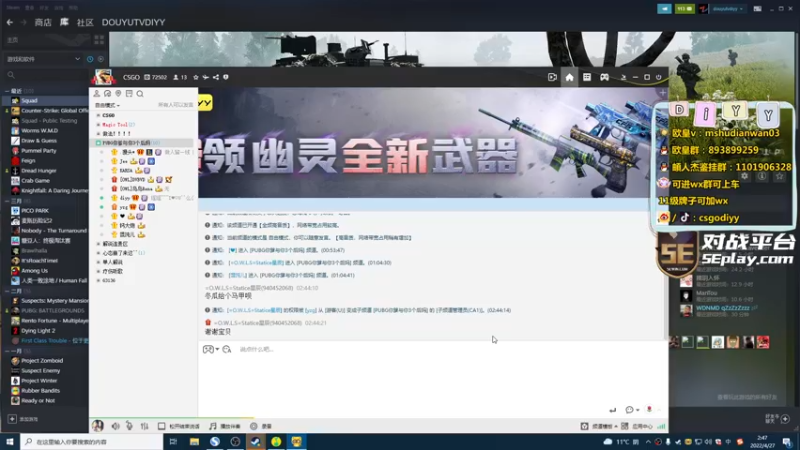Toggle Steam library grid view icon
This screenshot has width=800, height=450.
pyautogui.click(x=99, y=40)
